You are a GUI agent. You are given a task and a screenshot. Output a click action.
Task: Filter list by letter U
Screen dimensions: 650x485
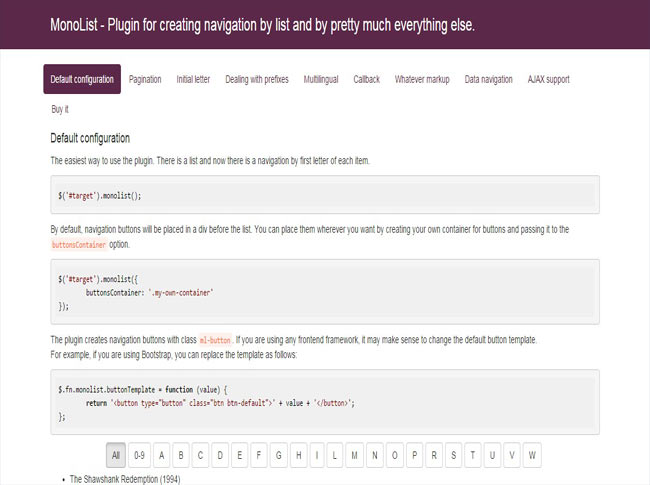[492, 455]
